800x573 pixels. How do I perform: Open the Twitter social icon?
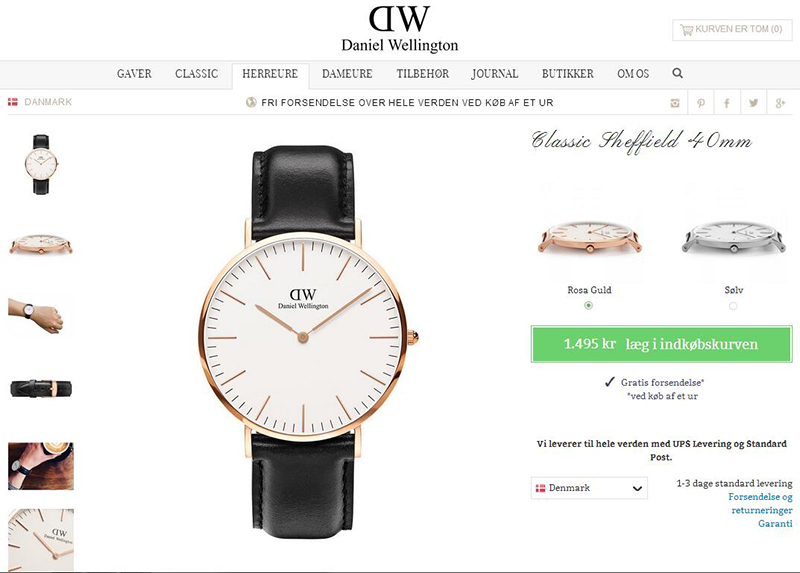pyautogui.click(x=754, y=103)
